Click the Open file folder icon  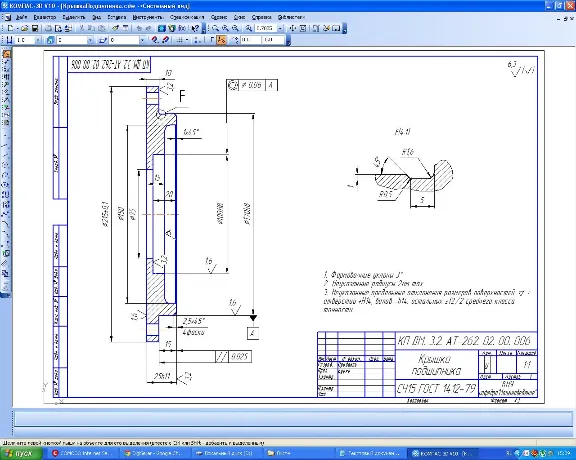[x=24, y=28]
